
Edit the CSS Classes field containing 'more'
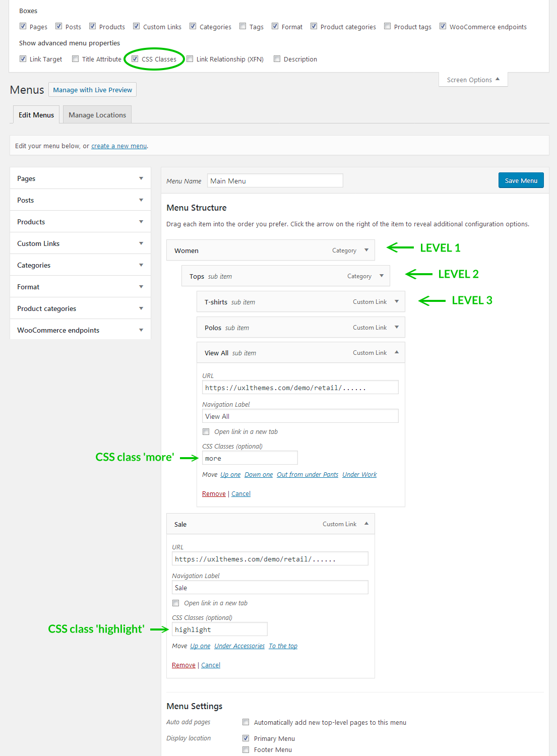[x=250, y=458]
